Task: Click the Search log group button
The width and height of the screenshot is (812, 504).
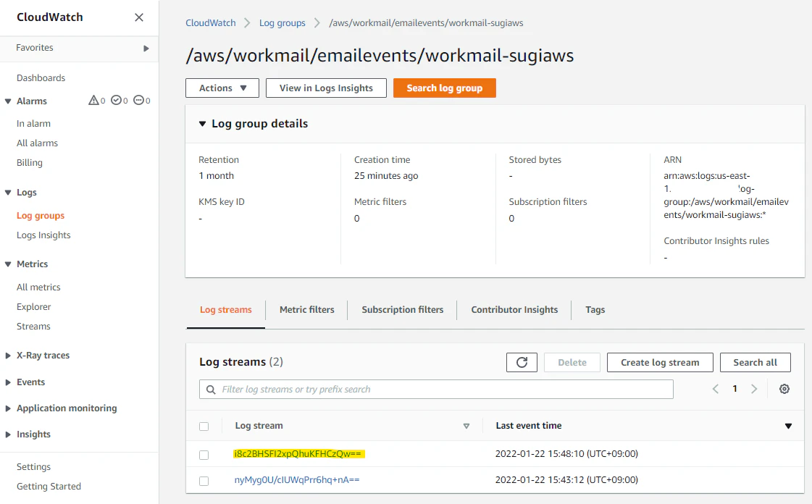Action: [x=444, y=88]
